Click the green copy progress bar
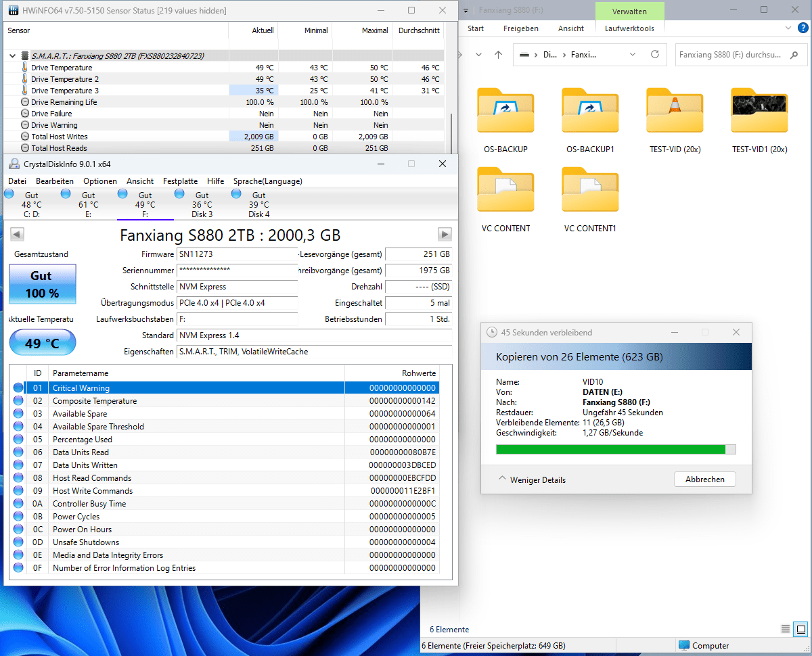Screen dimensions: 812x656 click(616, 449)
